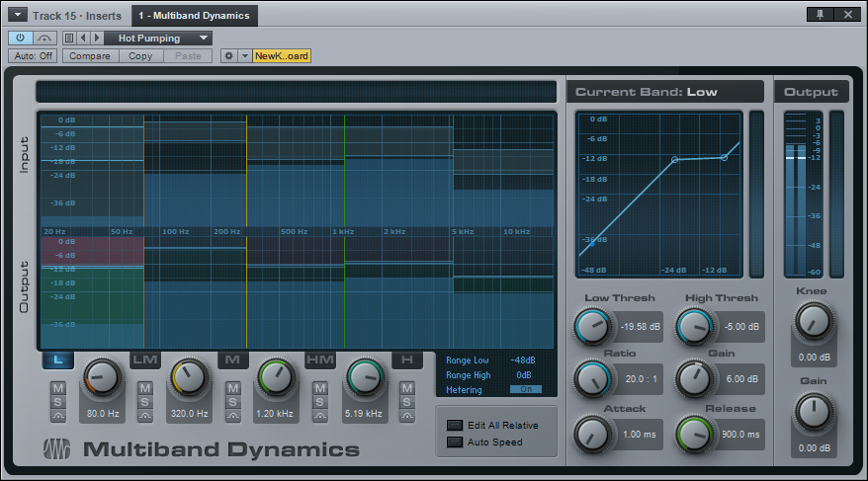Click the High Thresh knob
The width and height of the screenshot is (868, 481).
[694, 326]
